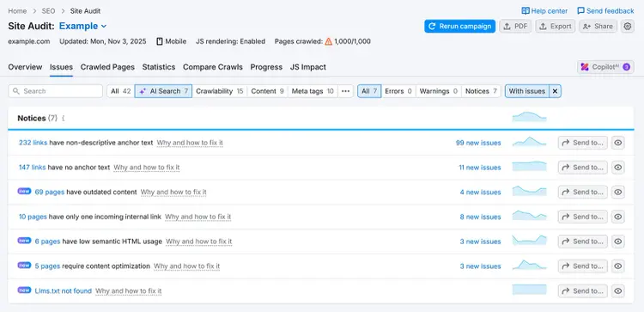Image resolution: width=644 pixels, height=312 pixels.
Task: Open the JS Impact tab
Action: pyautogui.click(x=308, y=67)
